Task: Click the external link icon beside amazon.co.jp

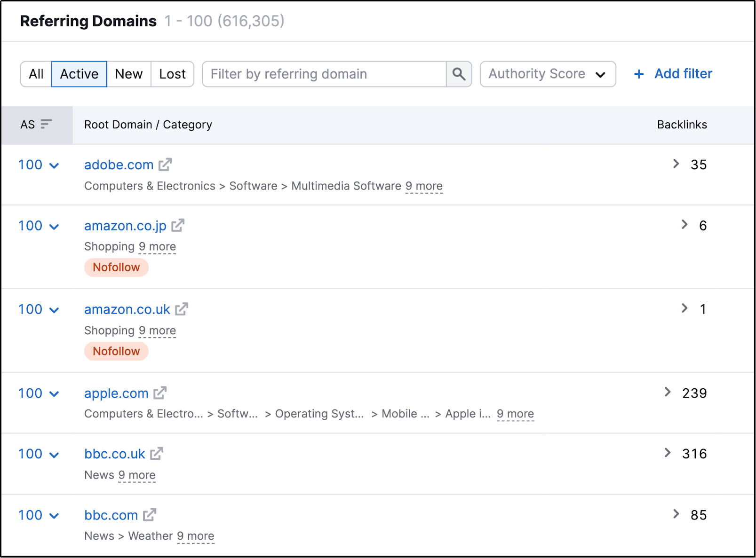Action: [177, 225]
